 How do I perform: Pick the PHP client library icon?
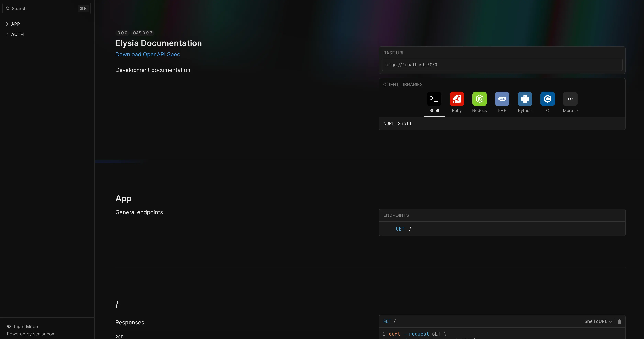click(502, 99)
